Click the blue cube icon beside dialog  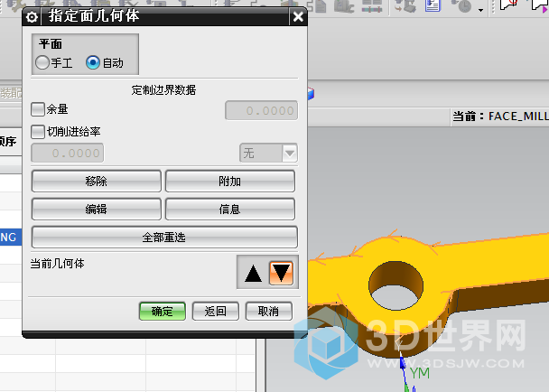pos(311,94)
